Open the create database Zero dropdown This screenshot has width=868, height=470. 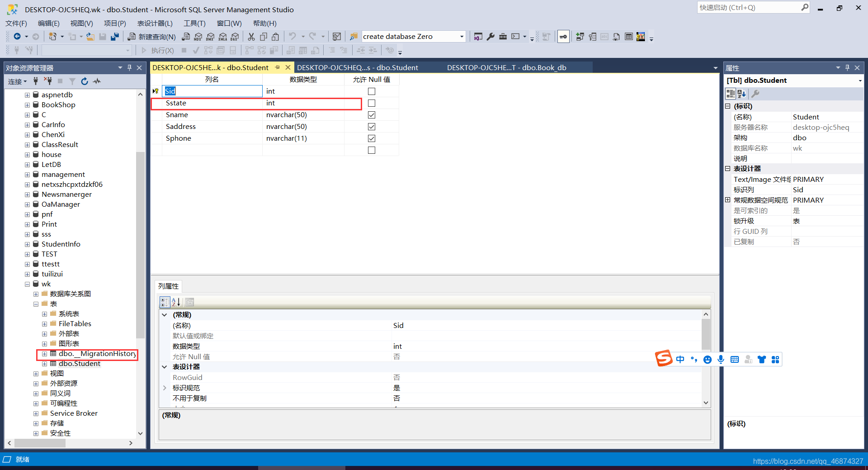click(462, 37)
